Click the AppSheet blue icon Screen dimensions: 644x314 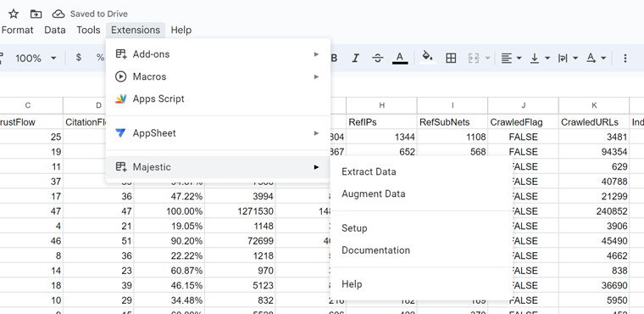(x=120, y=133)
